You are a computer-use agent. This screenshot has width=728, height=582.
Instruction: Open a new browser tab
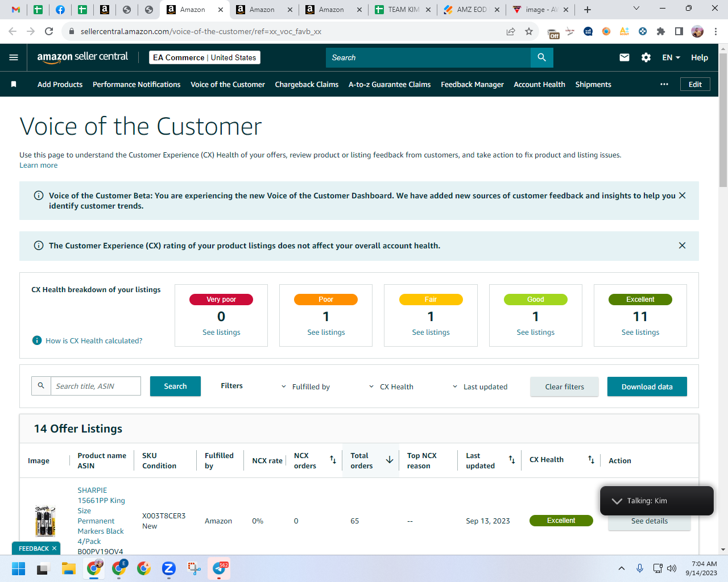pyautogui.click(x=588, y=10)
